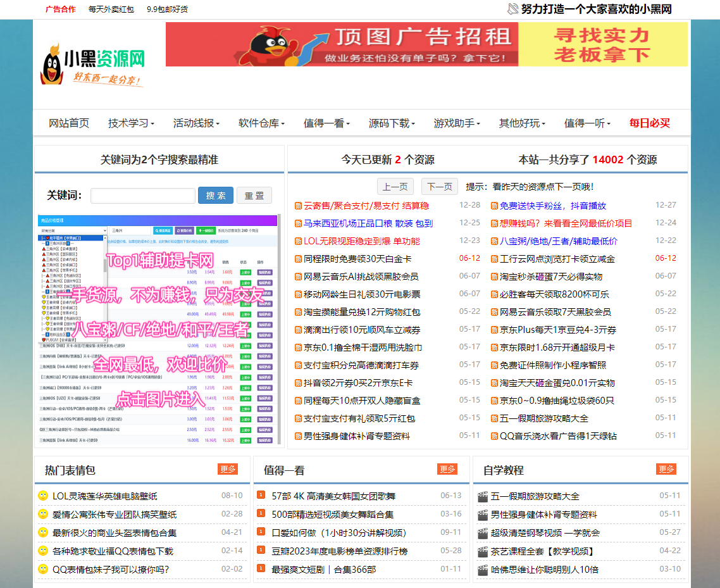The width and height of the screenshot is (720, 588).
Task: Expand the 游戏助手 dropdown menu
Action: pyautogui.click(x=457, y=123)
